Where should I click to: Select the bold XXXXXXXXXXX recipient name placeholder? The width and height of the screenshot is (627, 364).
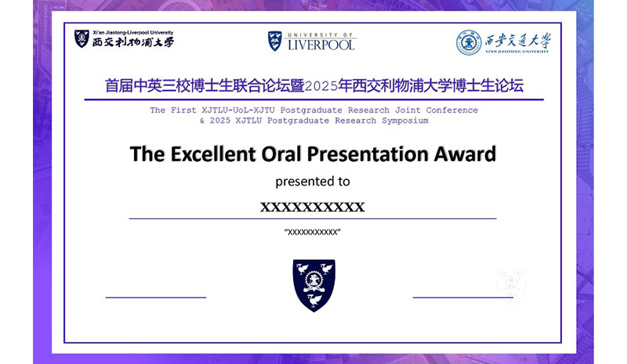[x=312, y=207]
